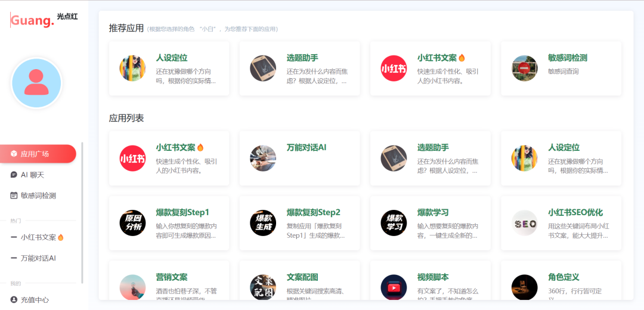Screen dimensions: 644x310
Task: Select 万能对话AI under 热门 in sidebar
Action: pos(38,258)
